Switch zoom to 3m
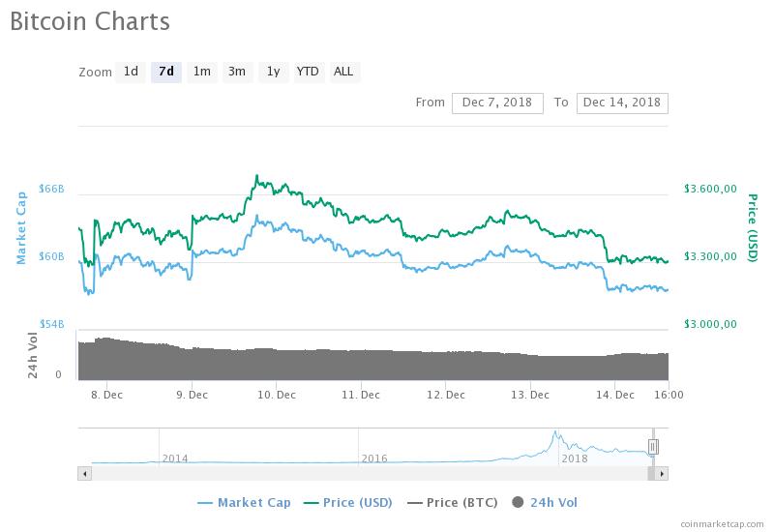This screenshot has height=532, width=774. coord(237,72)
